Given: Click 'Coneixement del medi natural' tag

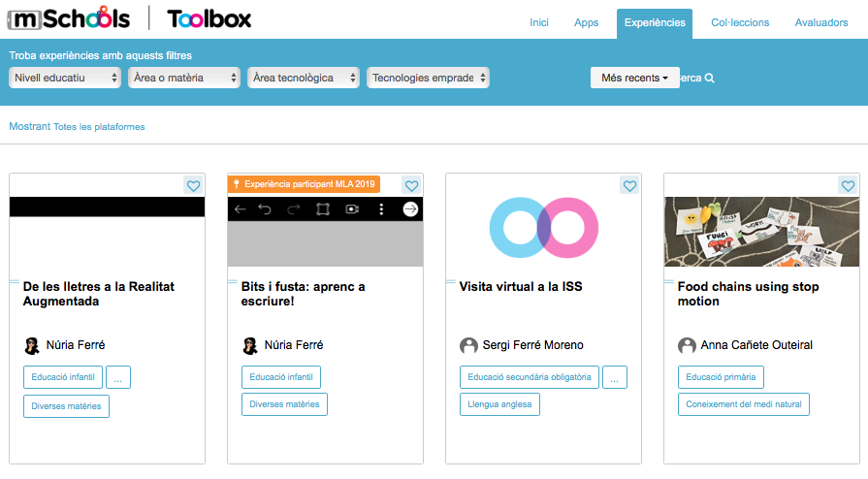Looking at the screenshot, I should 744,404.
